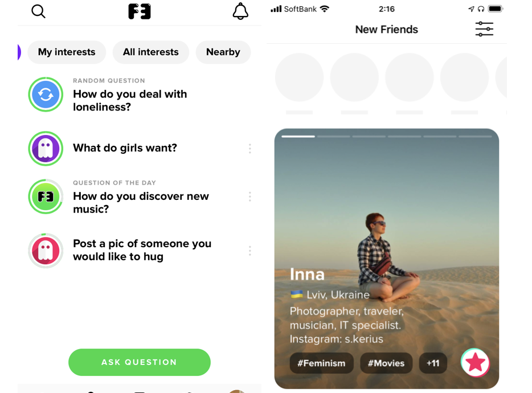Tap the ASK QUESTION button
The image size is (532, 393).
click(140, 362)
